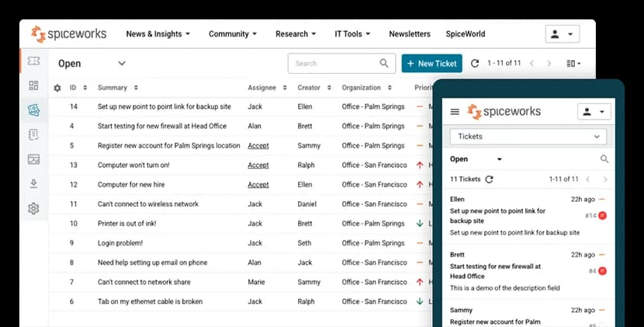Image resolution: width=644 pixels, height=327 pixels.
Task: Open the News & Insights menu
Action: [x=158, y=34]
